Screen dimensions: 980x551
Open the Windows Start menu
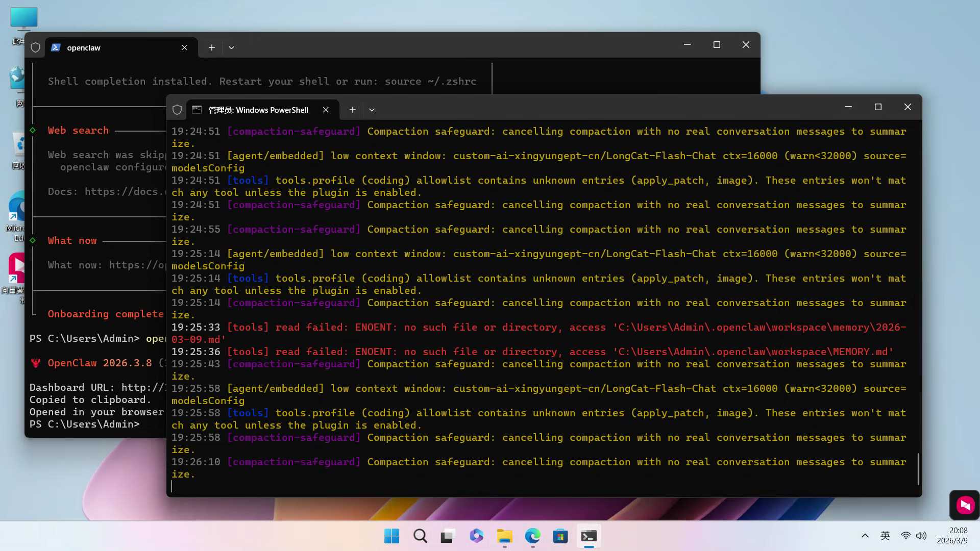click(391, 536)
